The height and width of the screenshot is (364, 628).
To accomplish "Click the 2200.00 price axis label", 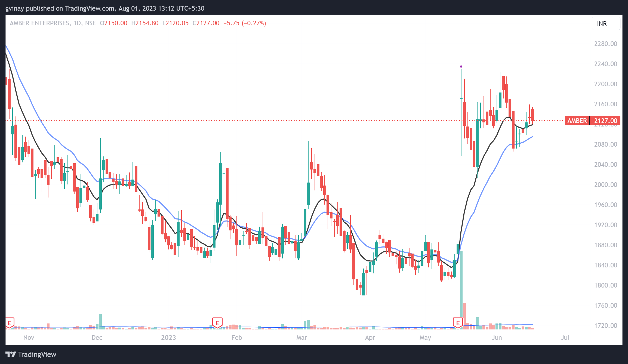I will pyautogui.click(x=605, y=84).
